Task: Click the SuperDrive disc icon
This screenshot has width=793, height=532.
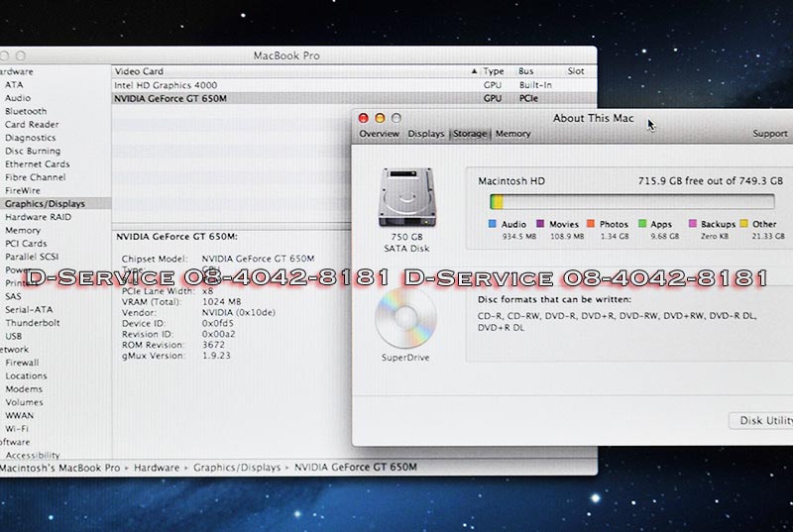Action: click(405, 319)
